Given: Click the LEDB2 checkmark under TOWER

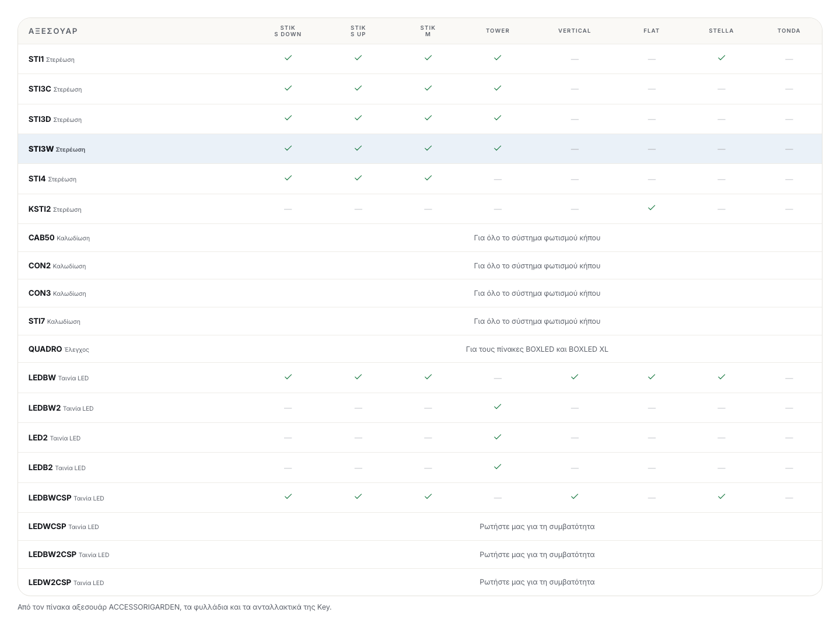Looking at the screenshot, I should (x=498, y=467).
